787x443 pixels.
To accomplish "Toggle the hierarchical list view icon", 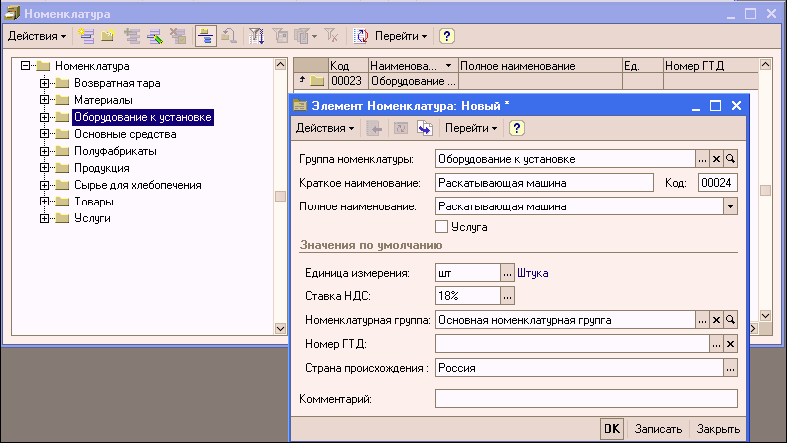I will point(205,36).
